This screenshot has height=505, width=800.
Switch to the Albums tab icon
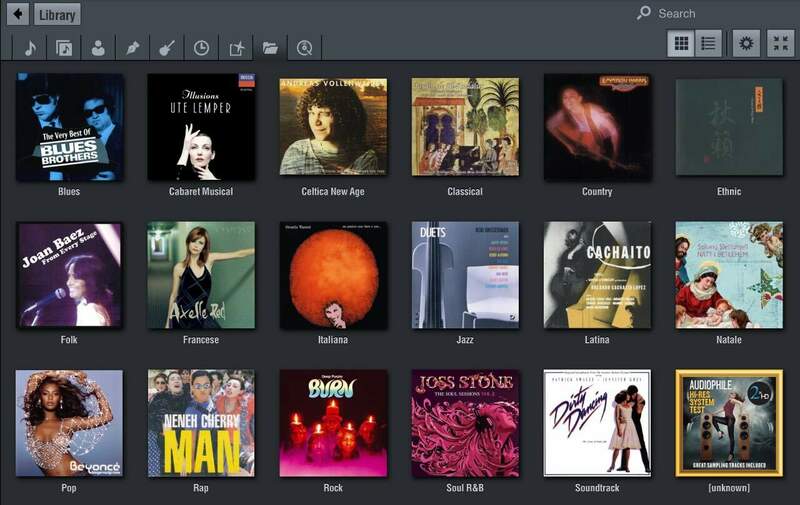coord(64,47)
